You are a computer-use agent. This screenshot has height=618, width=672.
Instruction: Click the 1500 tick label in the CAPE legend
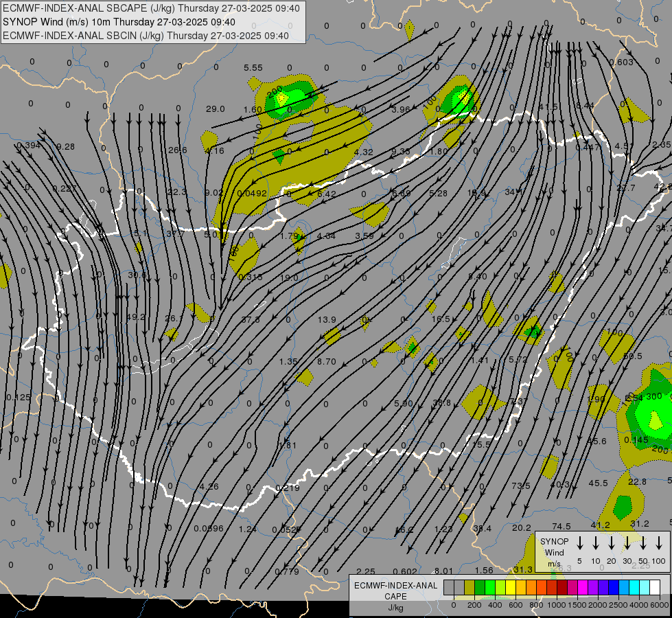click(x=577, y=605)
